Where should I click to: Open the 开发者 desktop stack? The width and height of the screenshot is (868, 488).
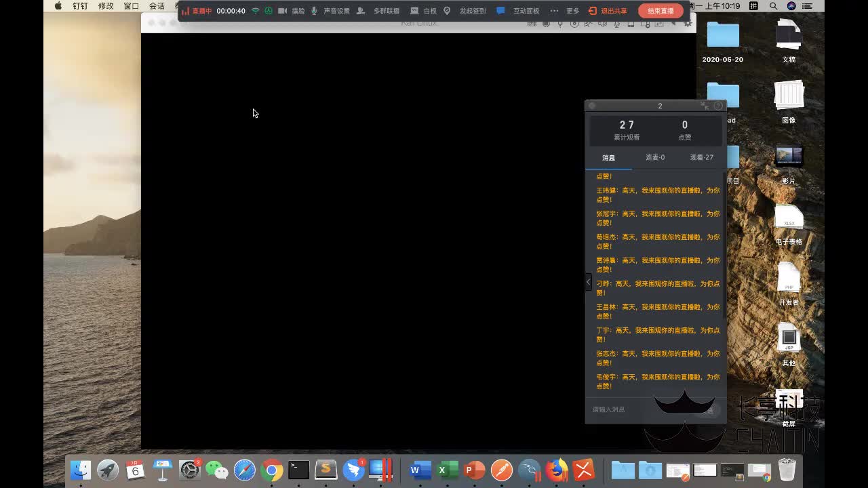[x=789, y=285]
